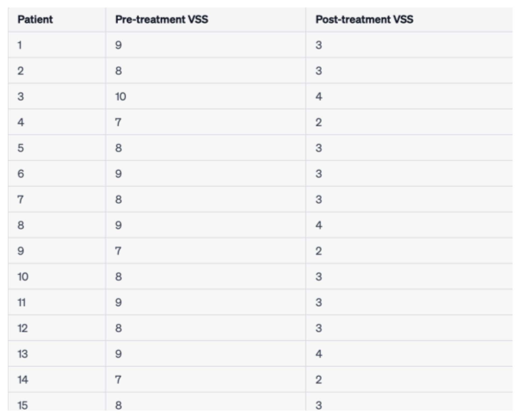Click the Post-treatment VSS column header
This screenshot has height=420, width=519.
pyautogui.click(x=364, y=20)
